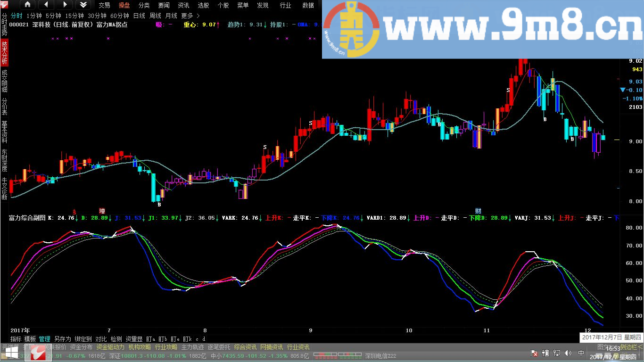Click the home icon button
The width and height of the screenshot is (644, 362).
pyautogui.click(x=27, y=5)
